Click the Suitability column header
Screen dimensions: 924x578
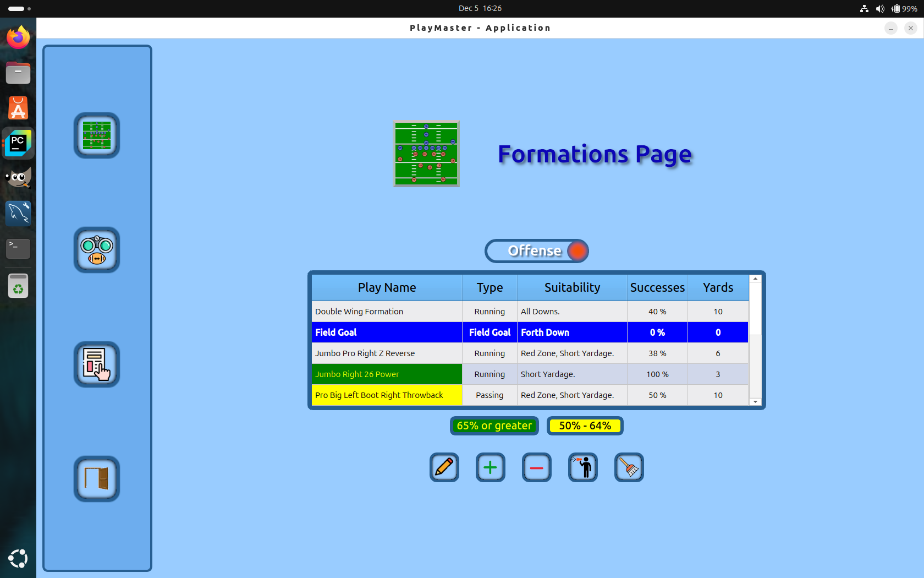click(572, 287)
